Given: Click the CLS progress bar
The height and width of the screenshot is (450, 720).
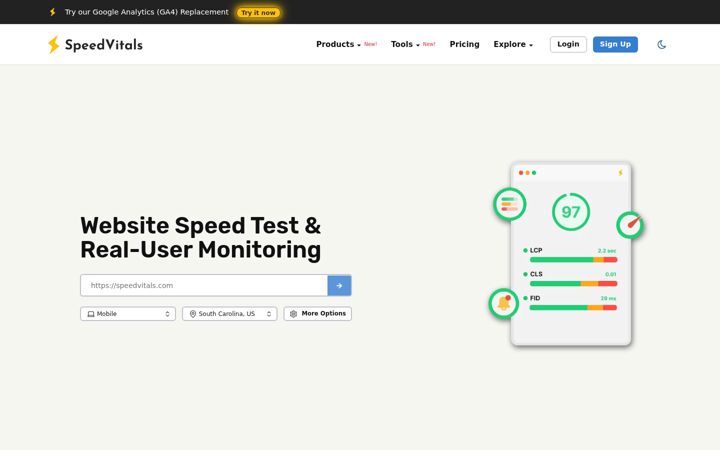Looking at the screenshot, I should (573, 284).
